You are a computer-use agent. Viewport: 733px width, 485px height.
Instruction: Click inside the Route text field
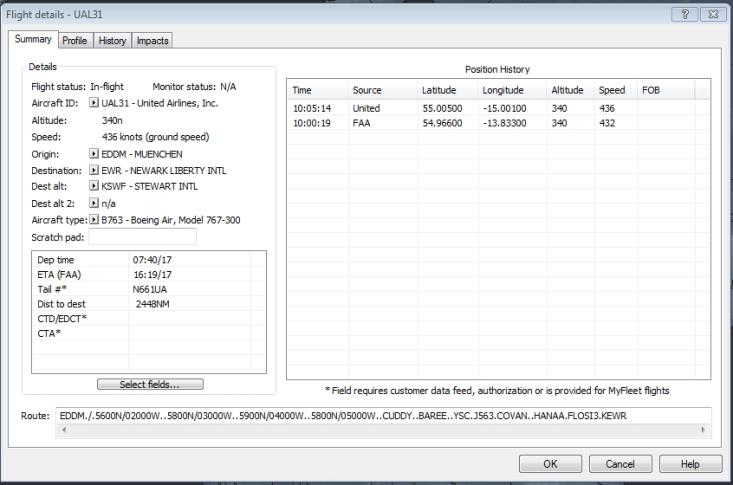[x=383, y=416]
